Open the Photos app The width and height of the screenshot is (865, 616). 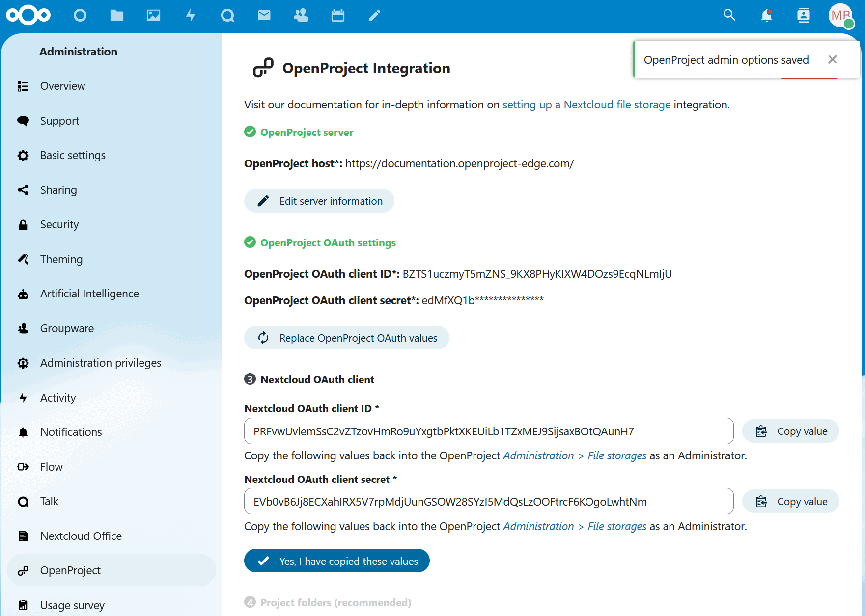pyautogui.click(x=154, y=15)
